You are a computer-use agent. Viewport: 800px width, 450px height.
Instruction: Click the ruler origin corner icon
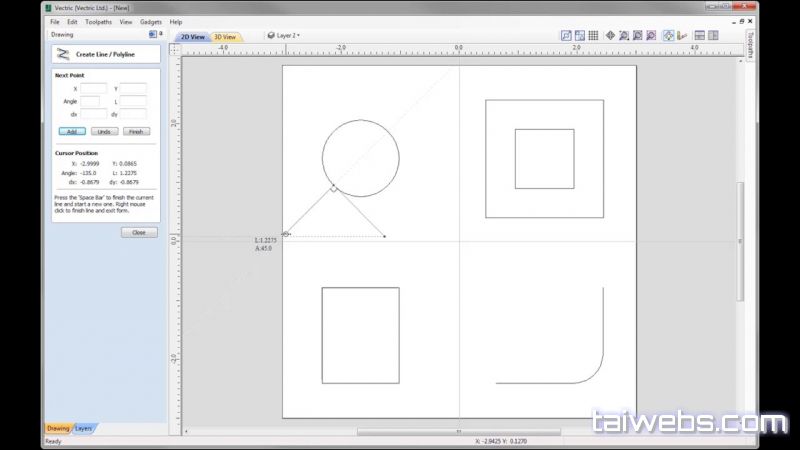177,47
